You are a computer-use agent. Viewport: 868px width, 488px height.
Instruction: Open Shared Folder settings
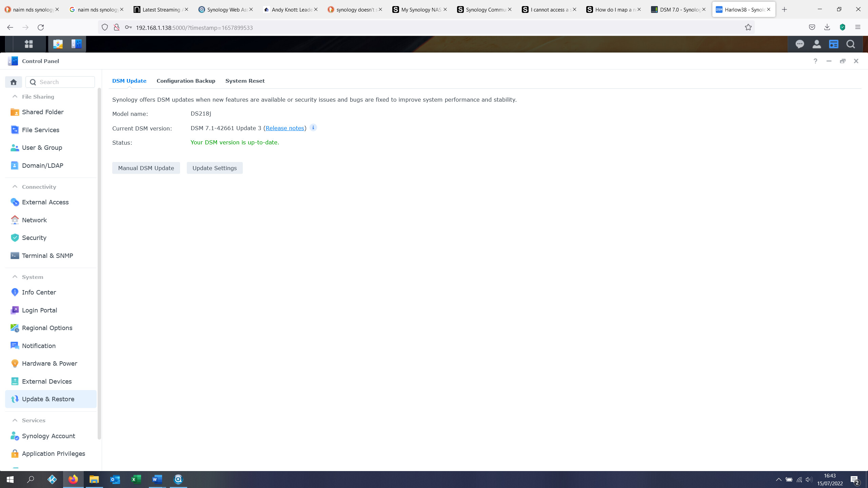click(51, 112)
